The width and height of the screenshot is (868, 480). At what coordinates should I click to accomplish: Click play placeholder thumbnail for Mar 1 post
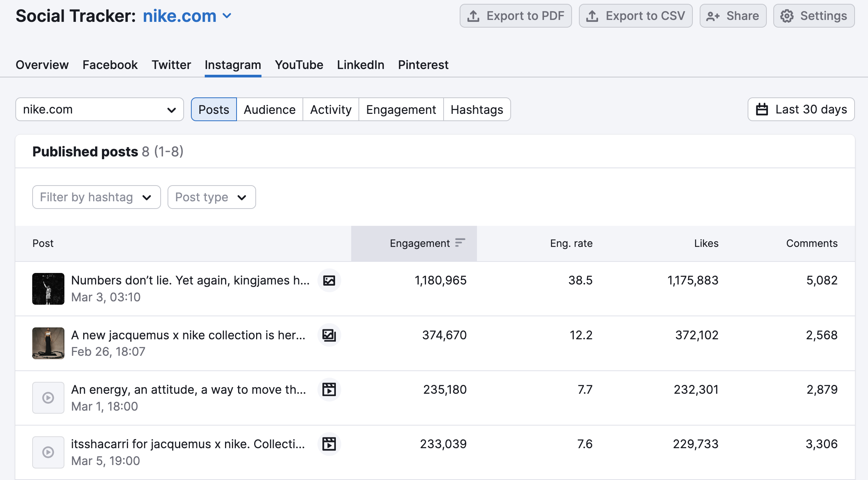[48, 398]
